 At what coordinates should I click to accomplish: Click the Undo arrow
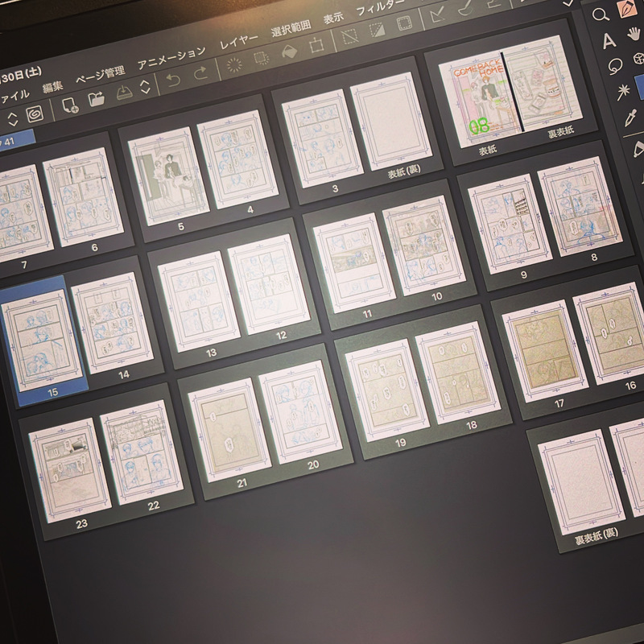point(173,80)
